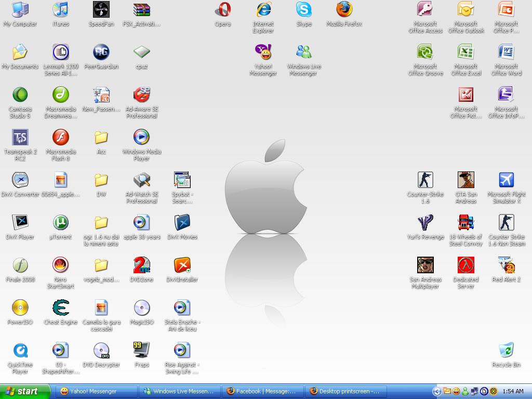Viewport: 532px width, 399px height.
Task: Click the Counter-Strike 1.6 shortcut
Action: coord(425,180)
